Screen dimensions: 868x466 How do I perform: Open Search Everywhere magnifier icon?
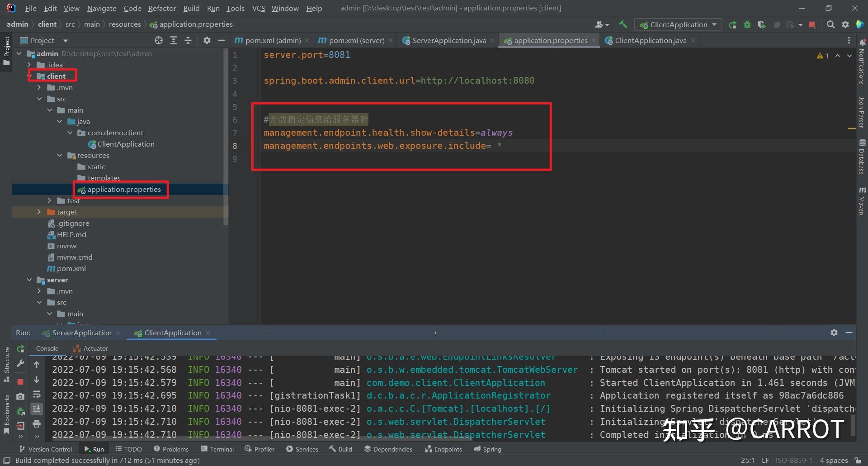pyautogui.click(x=830, y=24)
